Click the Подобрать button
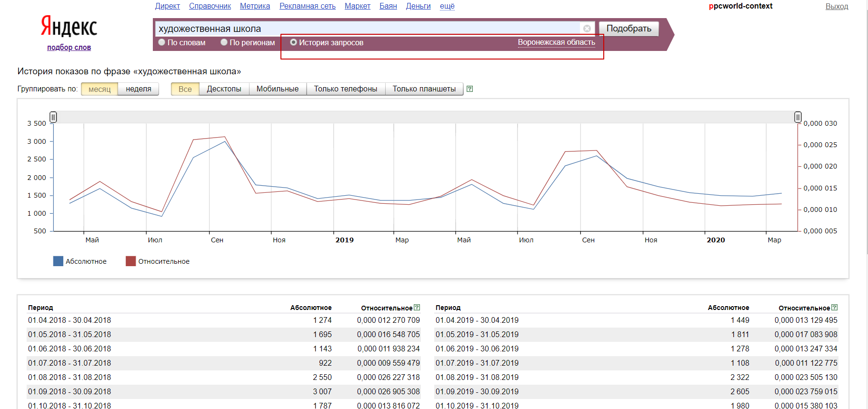868x409 pixels. tap(629, 29)
